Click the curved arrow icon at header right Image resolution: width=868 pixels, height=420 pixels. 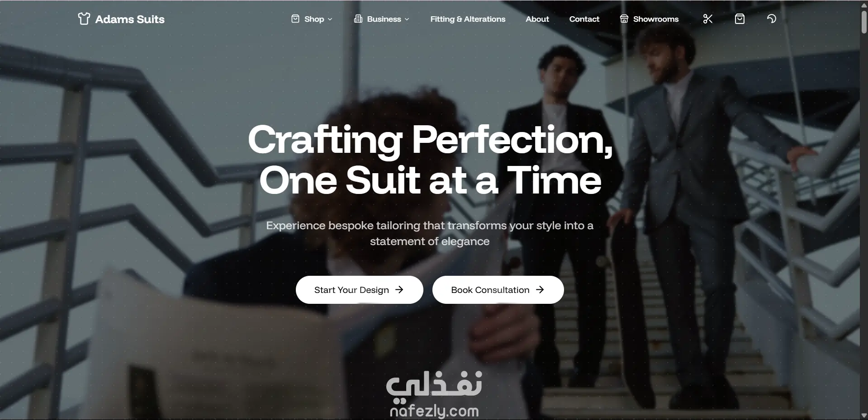[x=772, y=19]
